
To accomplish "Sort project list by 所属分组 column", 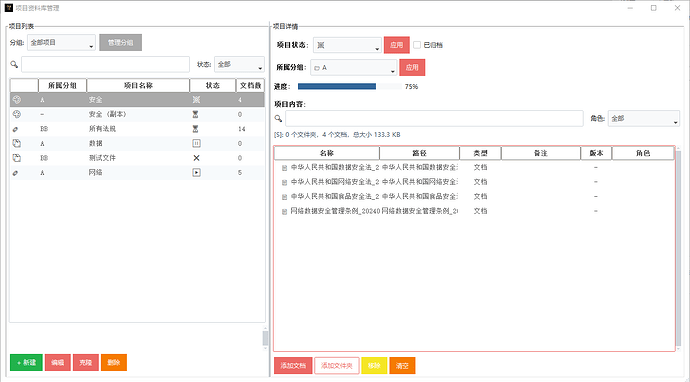I will (x=62, y=85).
